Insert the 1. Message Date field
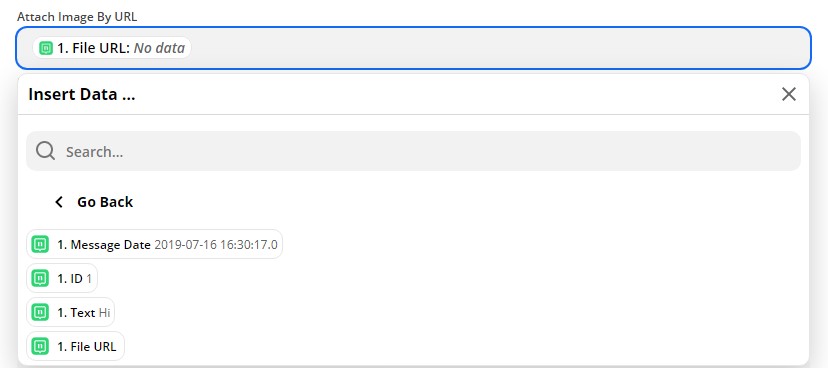The width and height of the screenshot is (828, 368). 154,244
